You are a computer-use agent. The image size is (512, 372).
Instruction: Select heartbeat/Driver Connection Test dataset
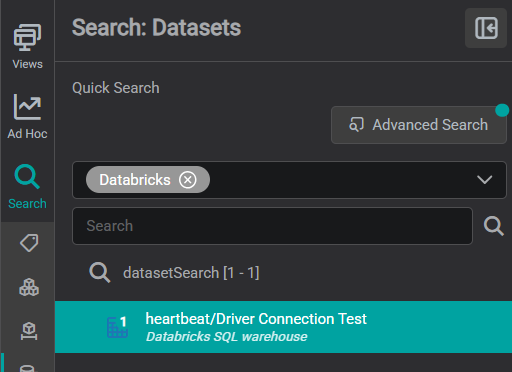[x=283, y=327]
